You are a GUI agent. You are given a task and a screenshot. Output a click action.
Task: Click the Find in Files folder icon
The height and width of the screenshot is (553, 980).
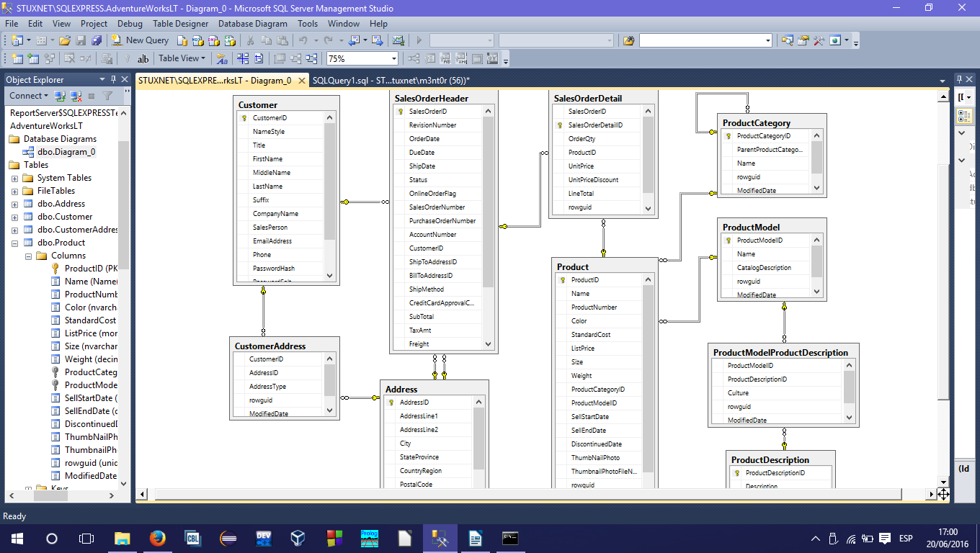(x=629, y=40)
